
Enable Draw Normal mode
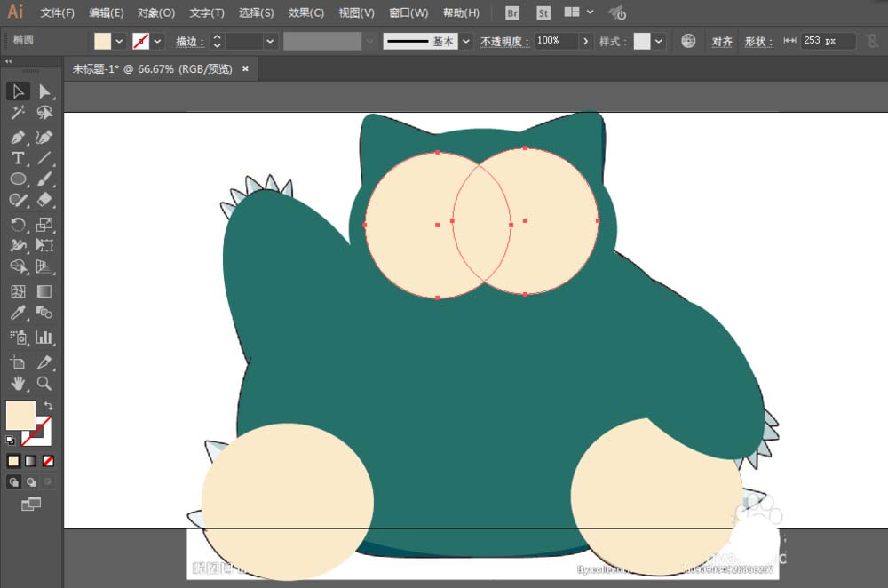pos(13,482)
